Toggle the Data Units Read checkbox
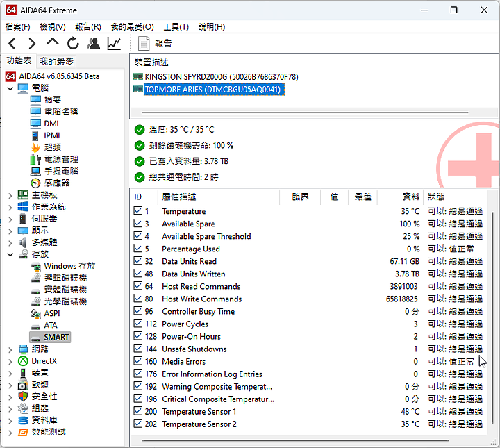The height and width of the screenshot is (448, 500). 138,261
